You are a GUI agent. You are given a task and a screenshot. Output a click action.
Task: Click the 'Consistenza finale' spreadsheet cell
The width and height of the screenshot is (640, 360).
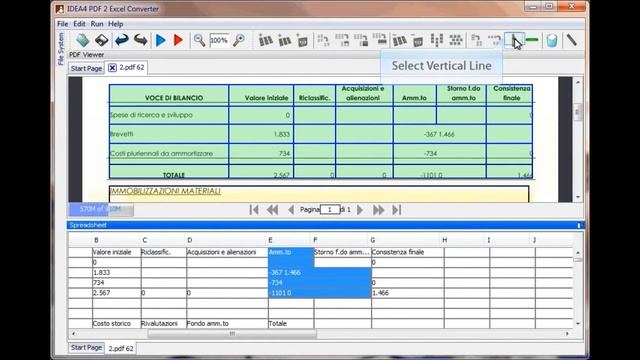click(x=407, y=252)
